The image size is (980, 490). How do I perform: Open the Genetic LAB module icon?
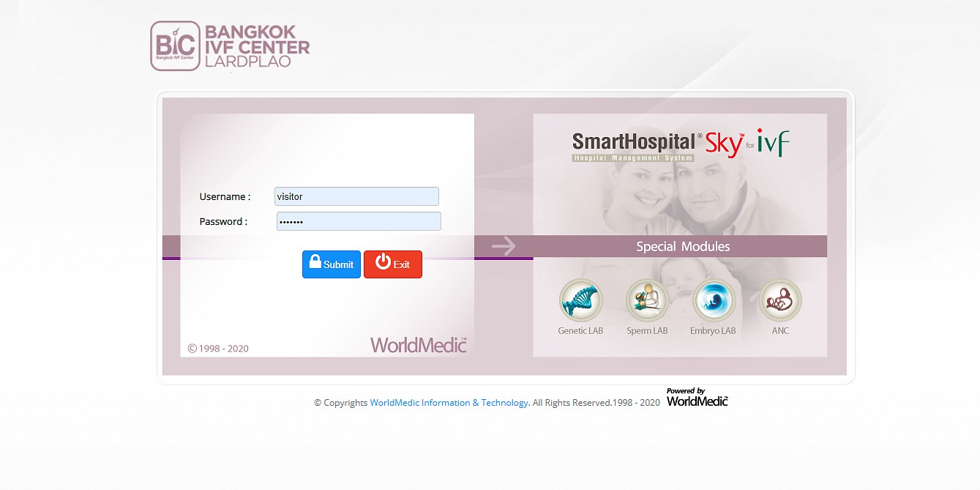pyautogui.click(x=580, y=300)
